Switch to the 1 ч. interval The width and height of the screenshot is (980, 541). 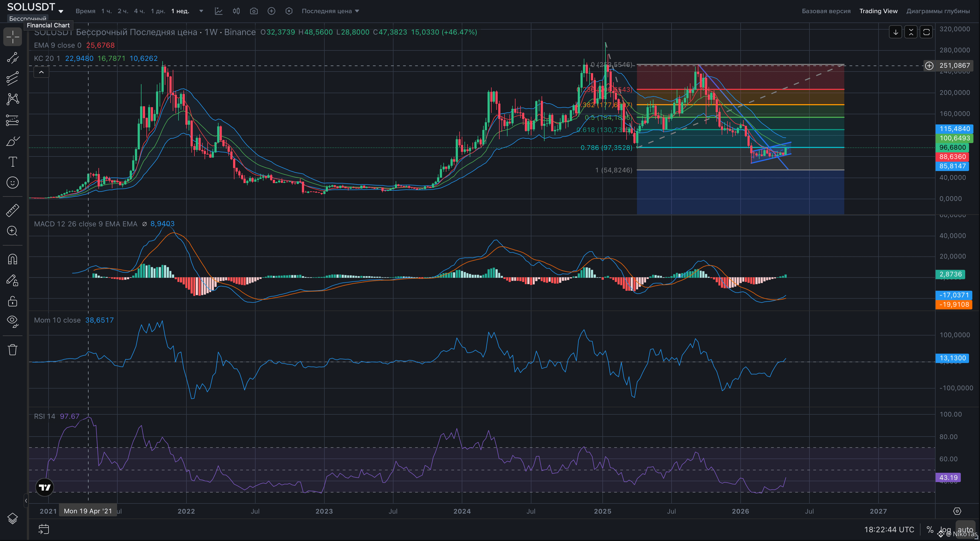pyautogui.click(x=106, y=11)
